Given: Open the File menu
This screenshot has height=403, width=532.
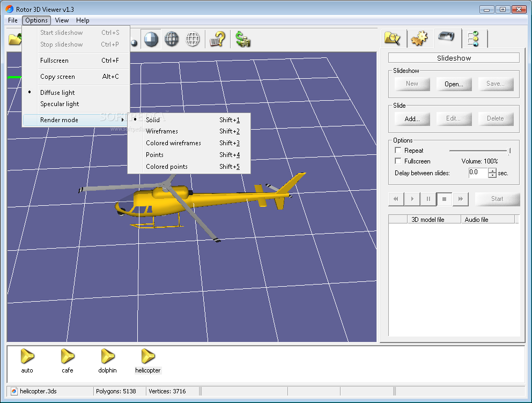Looking at the screenshot, I should pos(12,20).
